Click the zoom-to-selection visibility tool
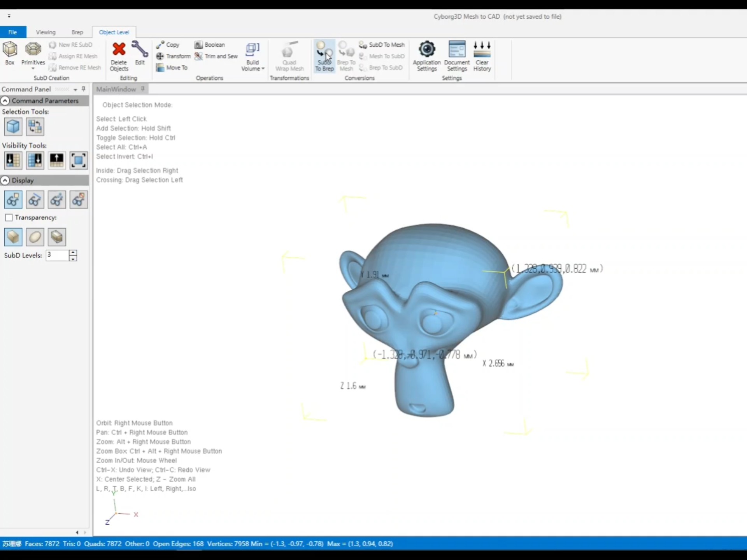This screenshot has width=747, height=560. 79,160
